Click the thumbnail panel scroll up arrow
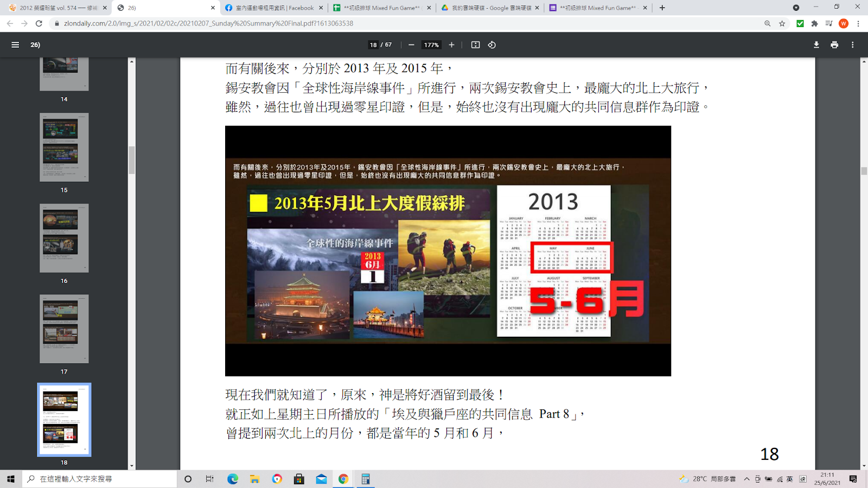The height and width of the screenshot is (488, 868). click(131, 62)
